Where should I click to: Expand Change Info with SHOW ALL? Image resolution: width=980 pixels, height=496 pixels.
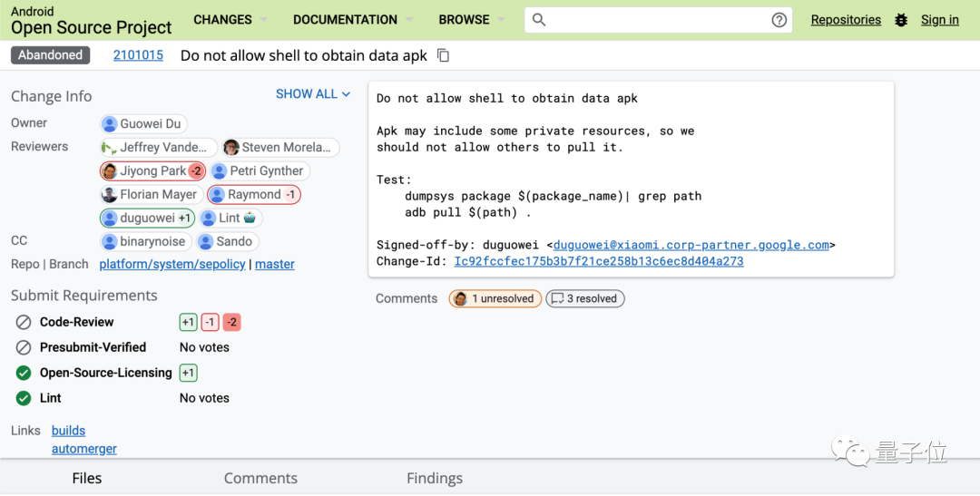click(313, 94)
